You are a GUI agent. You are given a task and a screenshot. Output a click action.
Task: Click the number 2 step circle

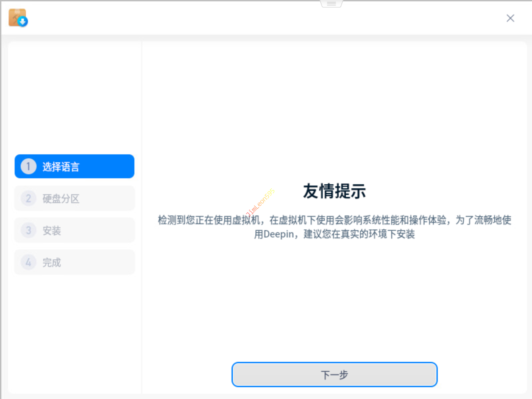(x=28, y=199)
